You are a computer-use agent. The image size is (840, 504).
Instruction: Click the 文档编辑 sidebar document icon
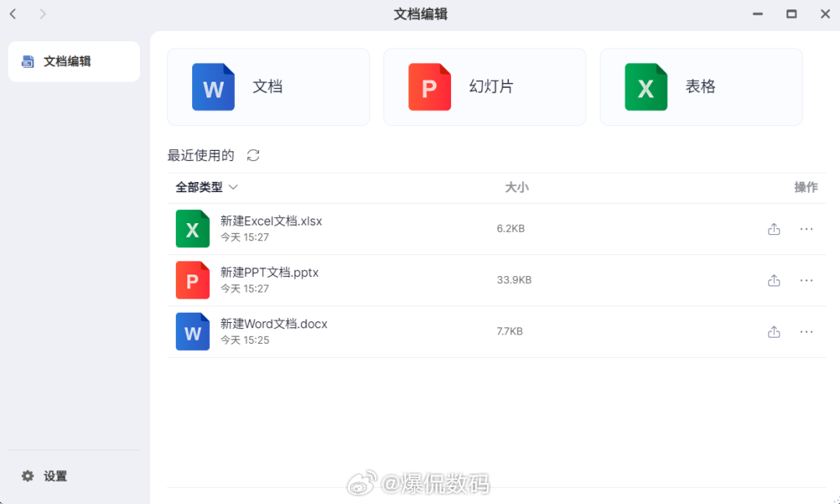pyautogui.click(x=28, y=61)
